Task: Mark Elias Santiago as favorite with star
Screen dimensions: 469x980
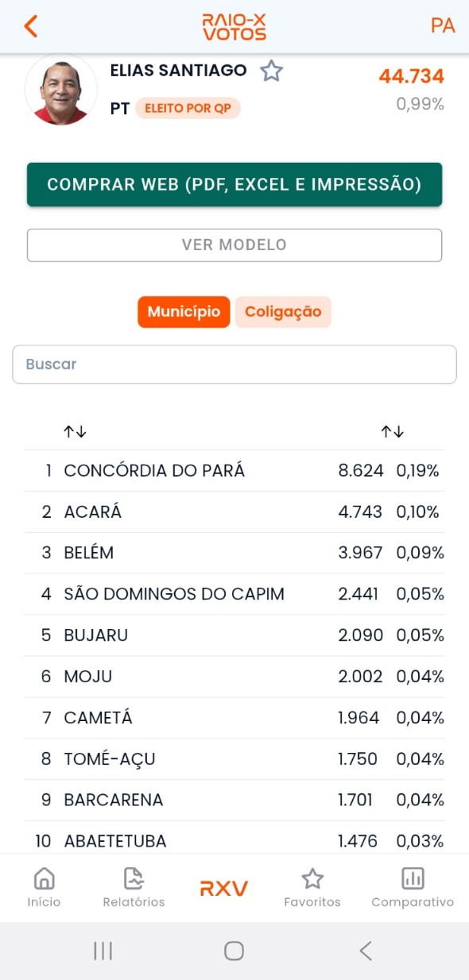Action: 272,71
